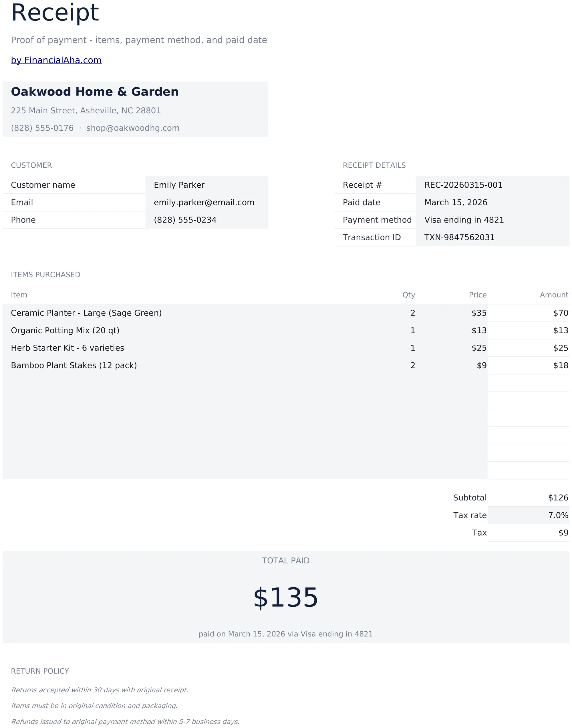This screenshot has height=728, width=572.
Task: Click the 'RETURN POLICY' heading
Action: (40, 671)
